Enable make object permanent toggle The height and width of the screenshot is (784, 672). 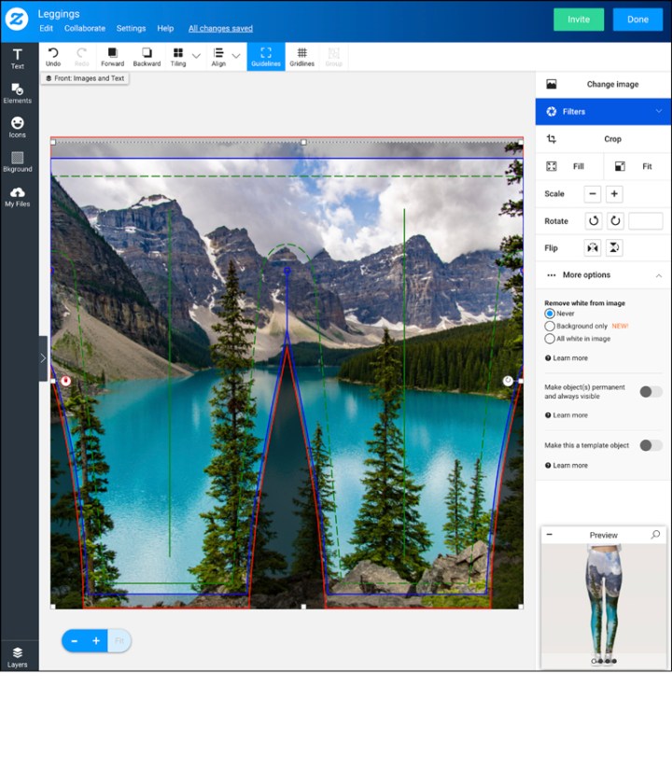(x=650, y=391)
